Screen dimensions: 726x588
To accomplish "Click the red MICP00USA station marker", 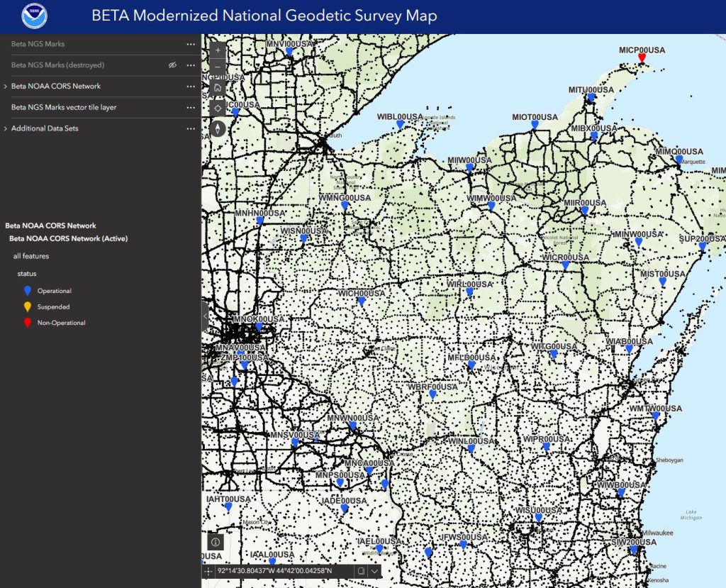I will (642, 57).
